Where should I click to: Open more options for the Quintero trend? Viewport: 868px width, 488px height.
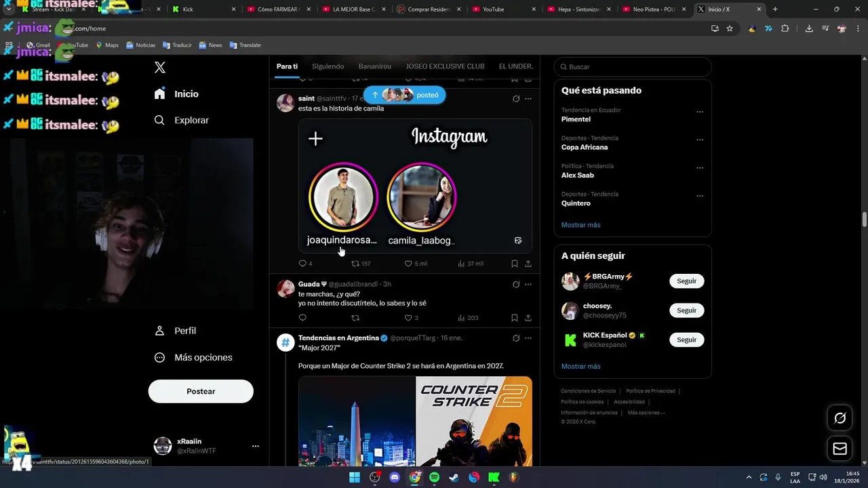(700, 197)
